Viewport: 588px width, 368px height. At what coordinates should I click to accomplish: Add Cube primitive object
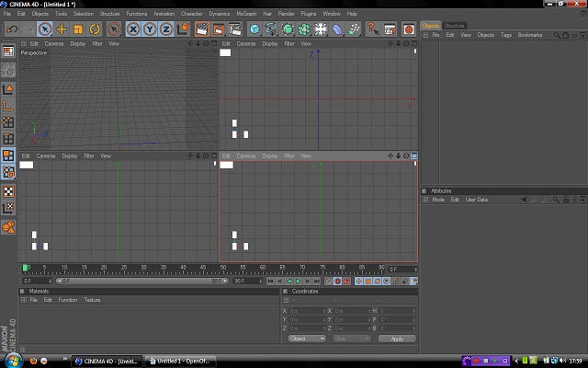[x=254, y=29]
